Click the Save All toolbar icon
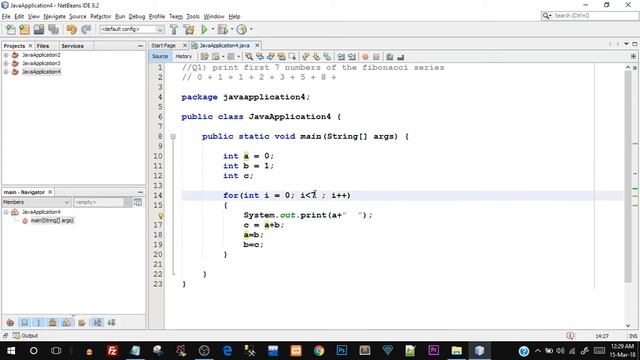 pyautogui.click(x=53, y=29)
